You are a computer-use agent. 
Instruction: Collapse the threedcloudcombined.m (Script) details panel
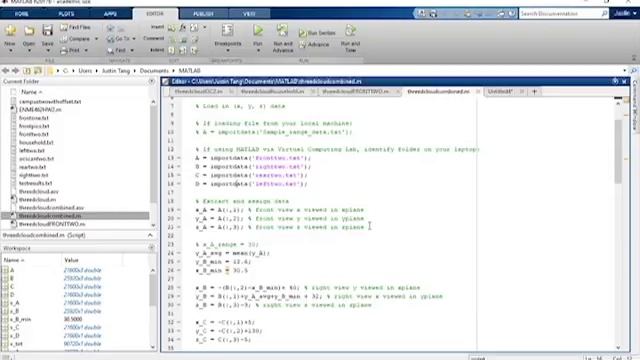point(150,236)
